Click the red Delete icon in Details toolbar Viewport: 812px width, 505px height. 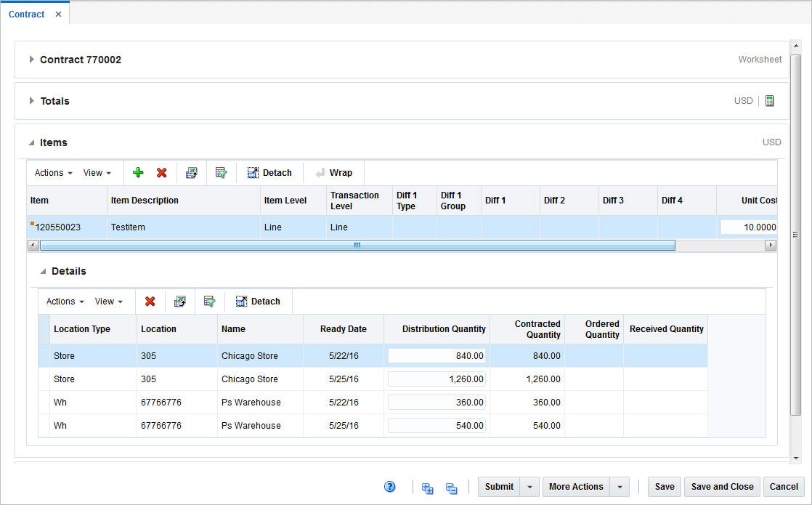point(150,302)
